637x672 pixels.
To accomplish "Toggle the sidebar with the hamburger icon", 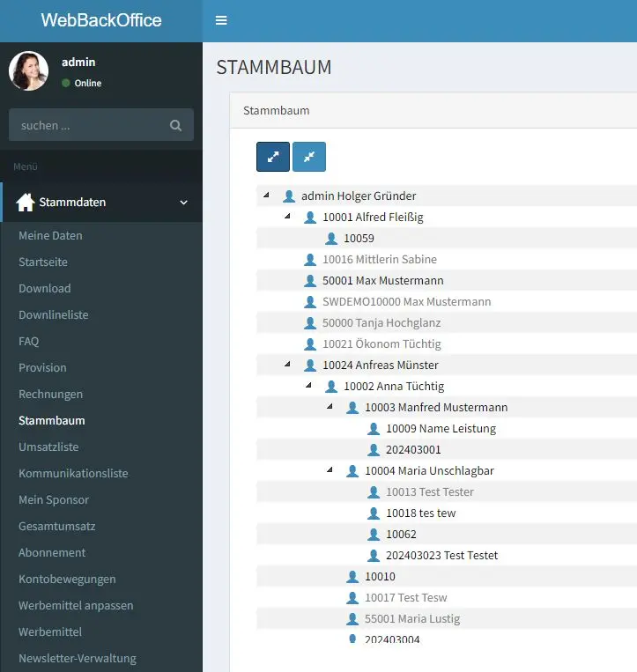I will (x=221, y=20).
